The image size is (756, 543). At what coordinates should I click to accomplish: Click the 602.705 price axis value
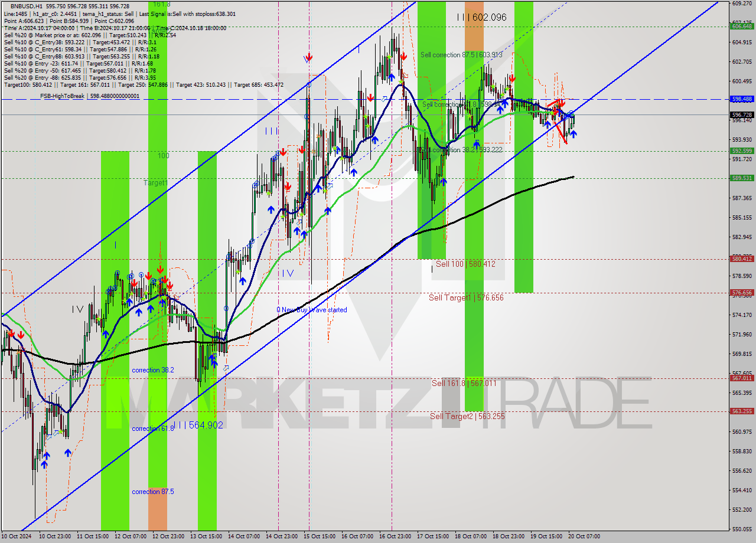742,61
